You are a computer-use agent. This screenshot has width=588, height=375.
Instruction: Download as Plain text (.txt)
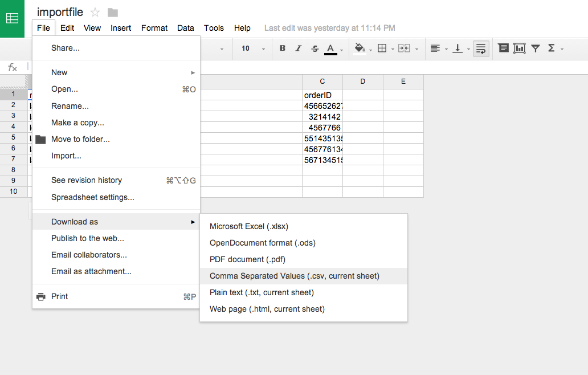coord(304,292)
